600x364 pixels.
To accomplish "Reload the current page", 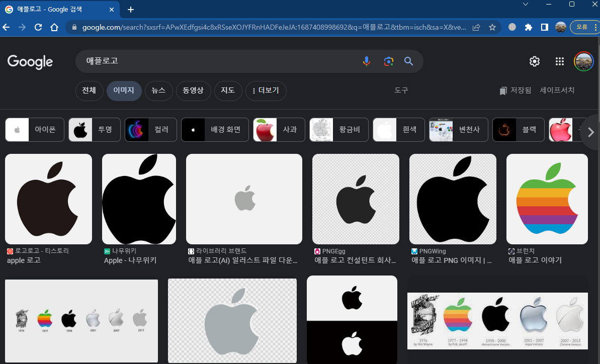I will click(38, 27).
